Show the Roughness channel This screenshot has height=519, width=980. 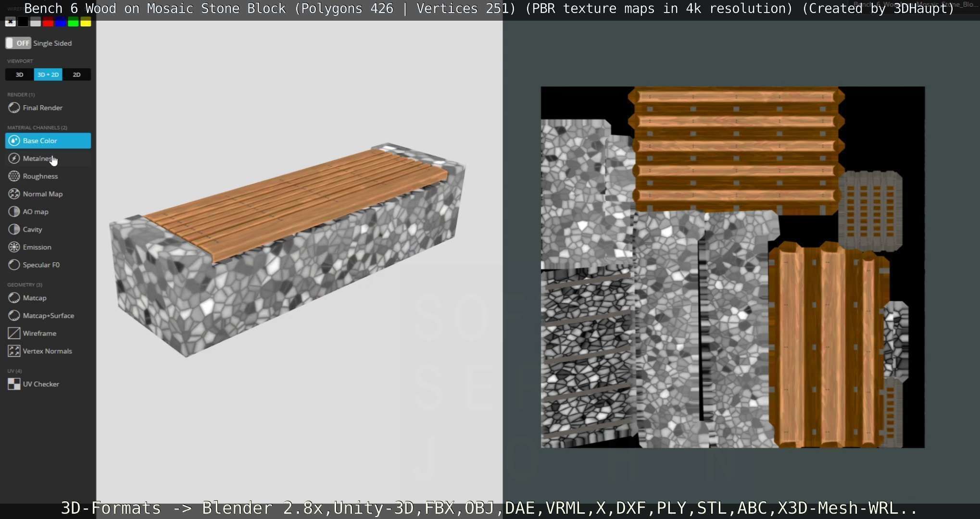click(x=48, y=176)
